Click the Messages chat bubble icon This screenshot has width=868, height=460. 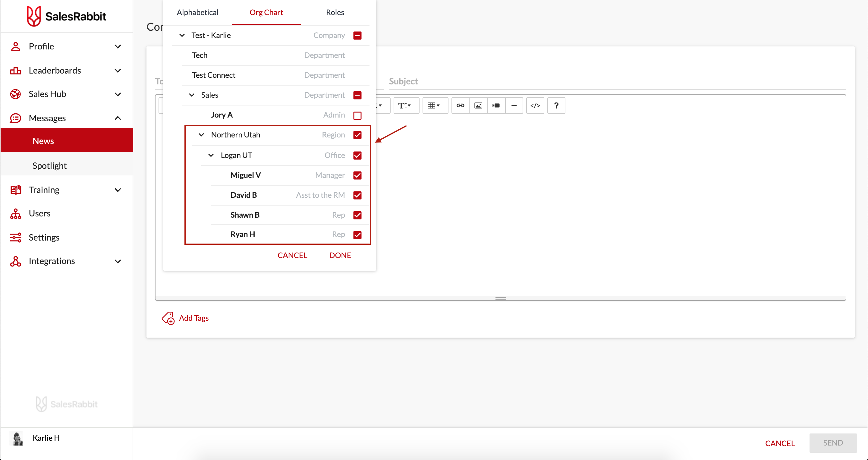15,118
